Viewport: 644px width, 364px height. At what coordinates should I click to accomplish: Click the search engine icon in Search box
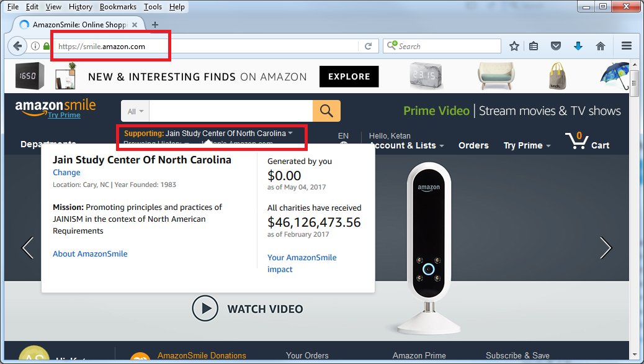(392, 45)
